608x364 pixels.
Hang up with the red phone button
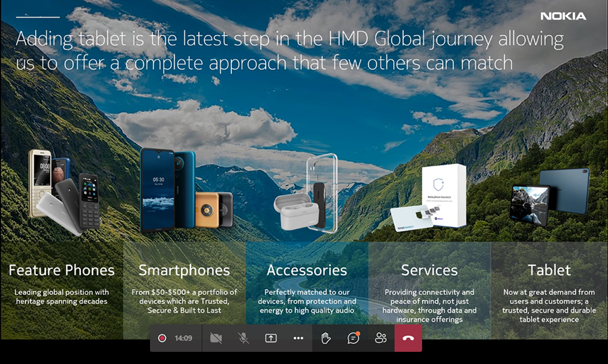[408, 338]
